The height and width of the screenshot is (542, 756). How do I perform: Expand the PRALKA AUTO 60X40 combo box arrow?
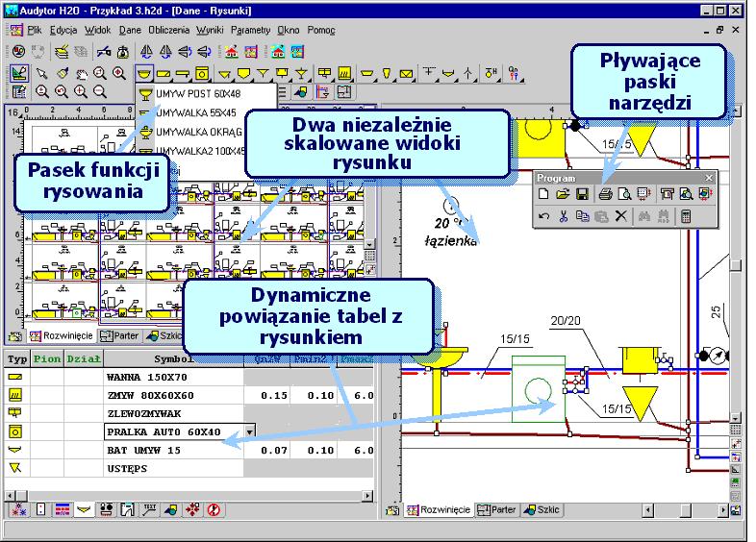(250, 431)
